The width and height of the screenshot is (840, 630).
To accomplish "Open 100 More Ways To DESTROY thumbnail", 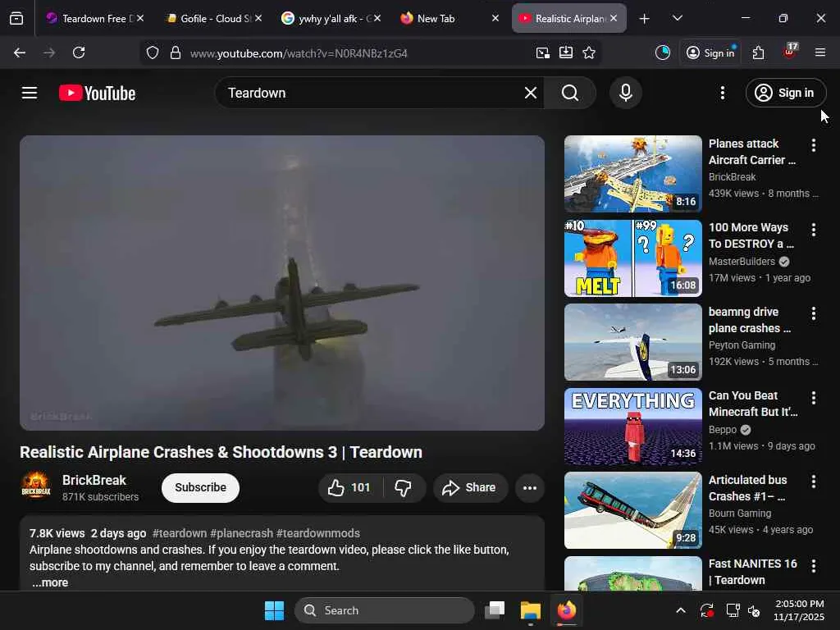I will click(632, 258).
